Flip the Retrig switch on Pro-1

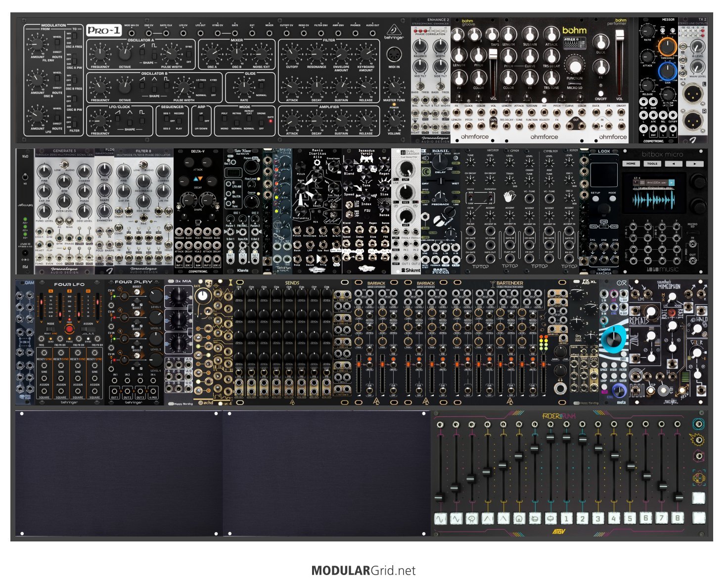[x=237, y=120]
